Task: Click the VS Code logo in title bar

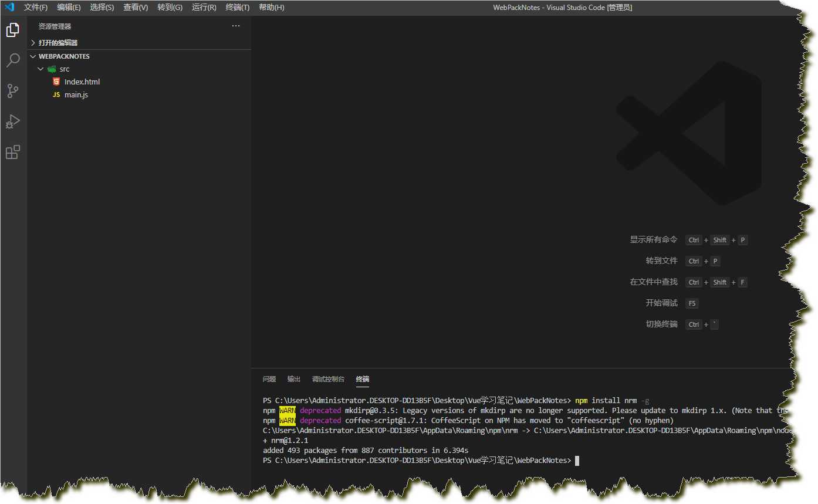Action: (9, 7)
